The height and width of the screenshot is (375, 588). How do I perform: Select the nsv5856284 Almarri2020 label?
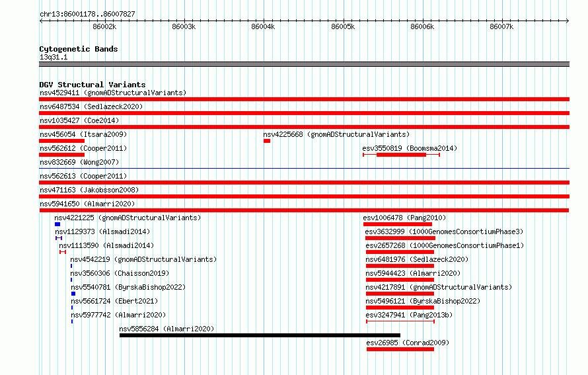coord(166,329)
